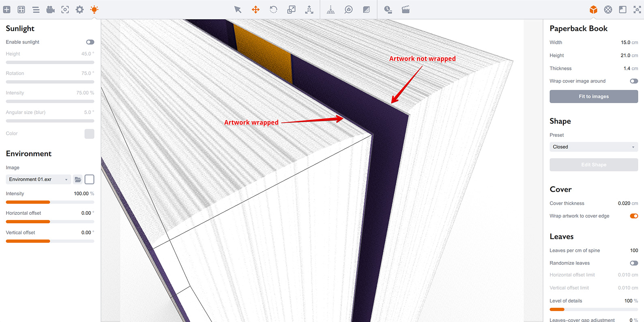Browse for environment image folder icon

[x=78, y=179]
